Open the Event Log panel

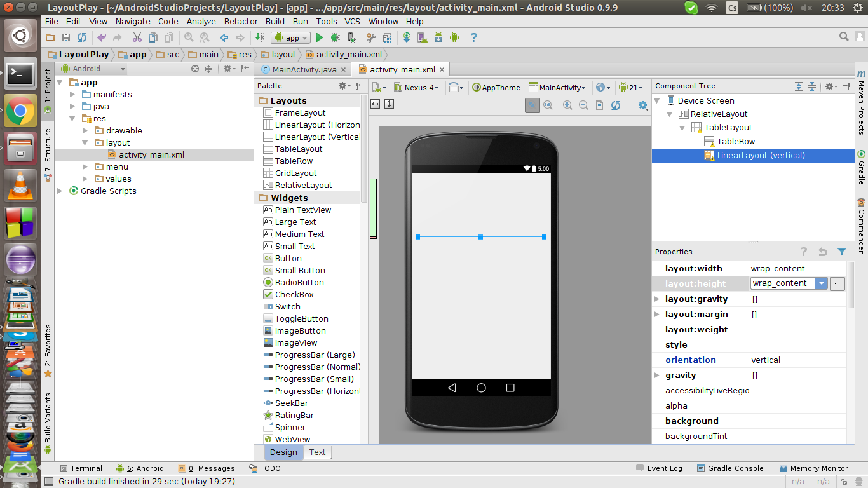665,468
